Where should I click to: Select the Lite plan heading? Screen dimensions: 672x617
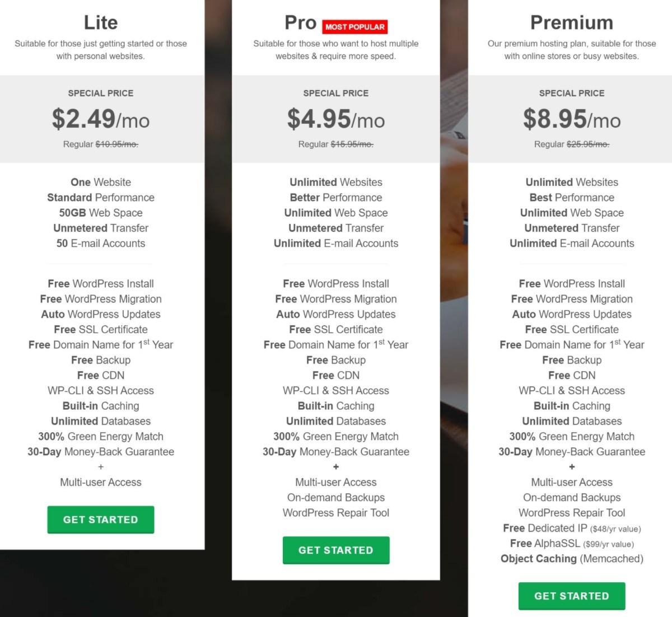coord(101,22)
